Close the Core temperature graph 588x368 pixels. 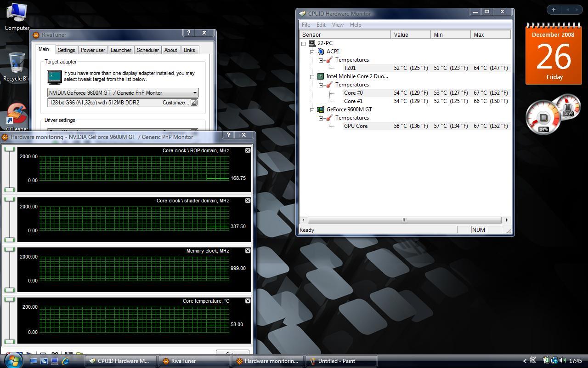pos(248,301)
